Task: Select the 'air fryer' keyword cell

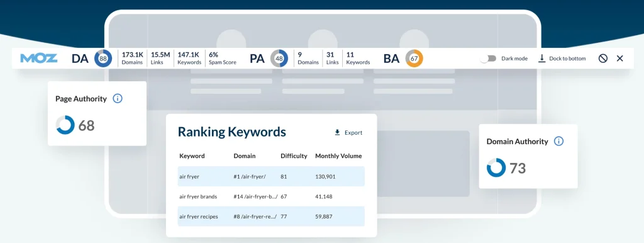Action: pyautogui.click(x=189, y=176)
